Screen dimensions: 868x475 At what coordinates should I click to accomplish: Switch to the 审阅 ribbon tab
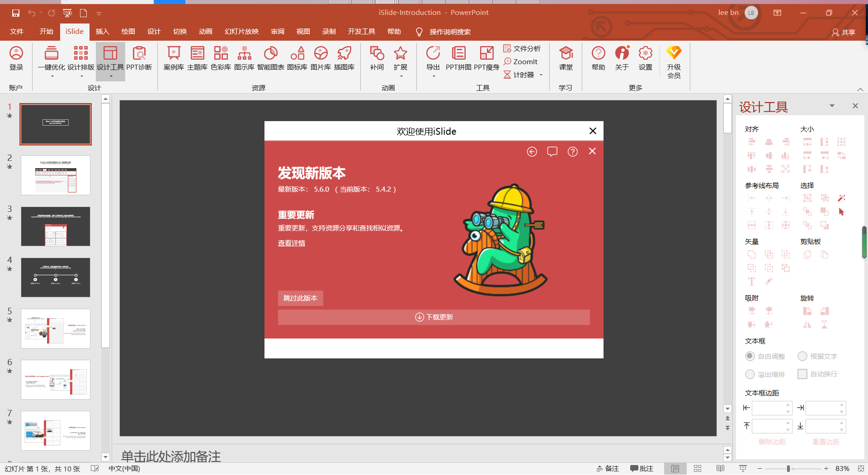pos(278,32)
